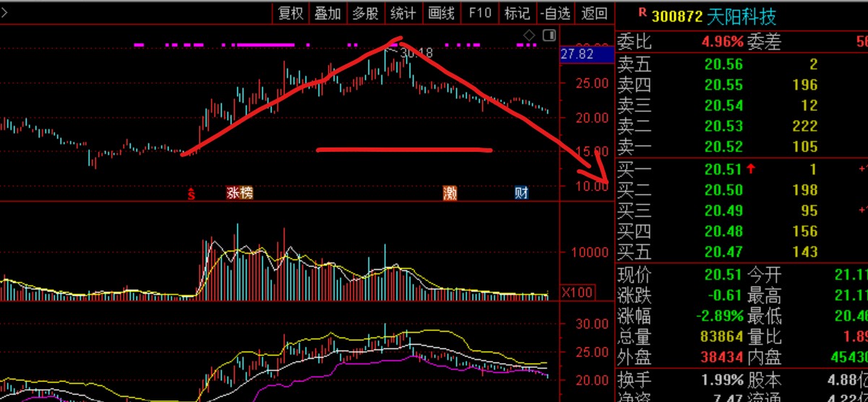Click the 外盘 value 38434
This screenshot has height=402, width=868.
[x=722, y=358]
